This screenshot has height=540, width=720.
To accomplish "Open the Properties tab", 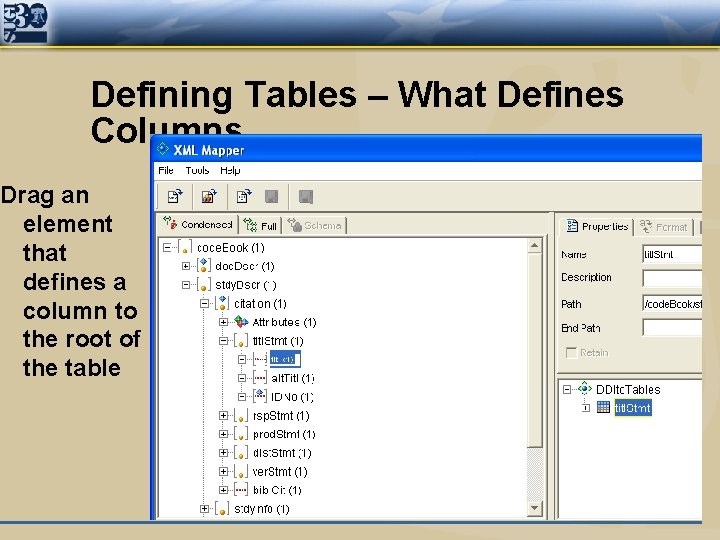I will click(597, 226).
